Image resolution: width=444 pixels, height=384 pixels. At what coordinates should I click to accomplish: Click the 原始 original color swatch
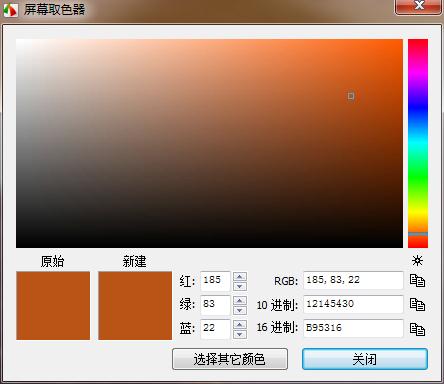point(53,306)
